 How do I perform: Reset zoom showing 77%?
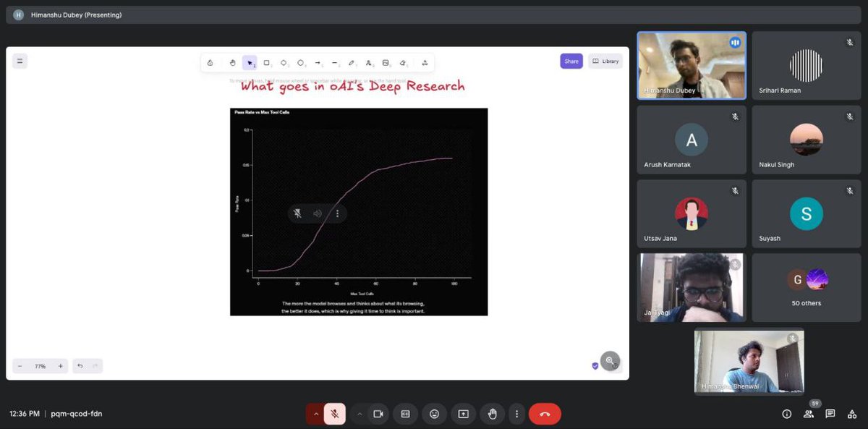[x=40, y=366]
